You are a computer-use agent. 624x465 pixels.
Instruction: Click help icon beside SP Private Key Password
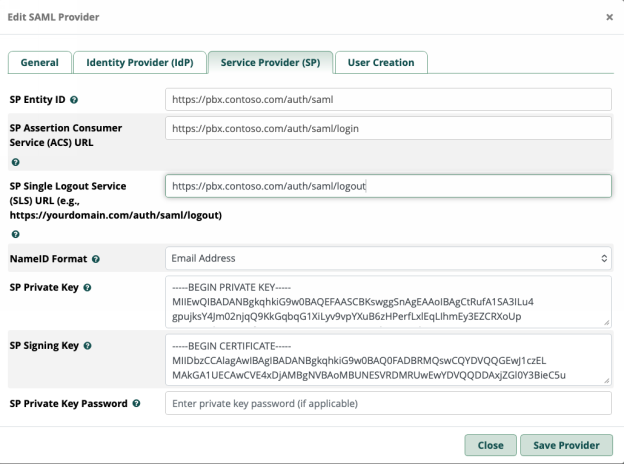135,404
